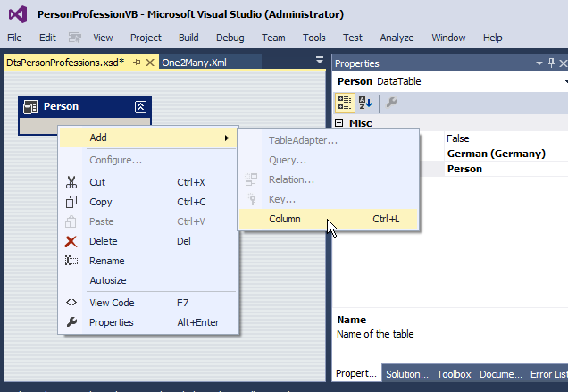Choose Autosize from context menu
The height and width of the screenshot is (392, 568).
pyautogui.click(x=147, y=280)
